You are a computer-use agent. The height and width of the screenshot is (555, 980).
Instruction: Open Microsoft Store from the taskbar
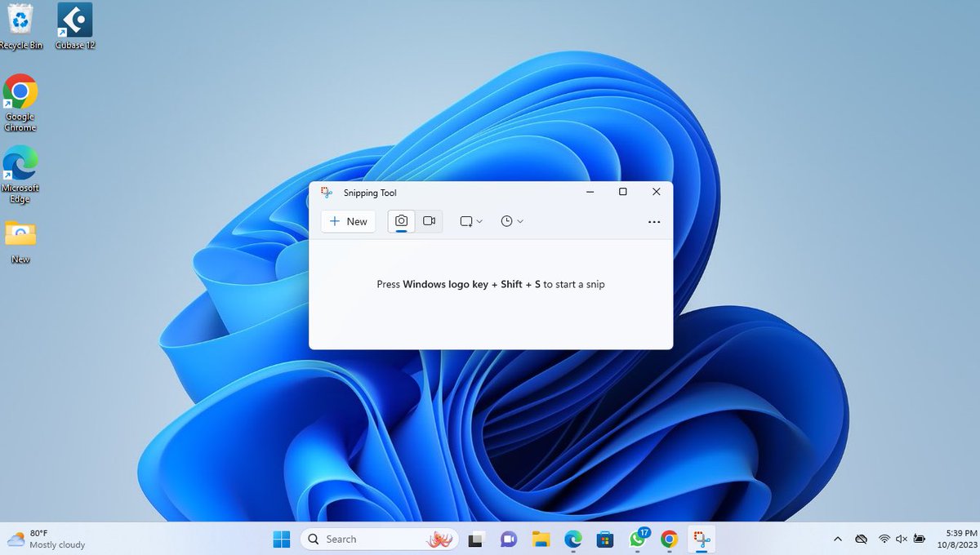click(605, 539)
